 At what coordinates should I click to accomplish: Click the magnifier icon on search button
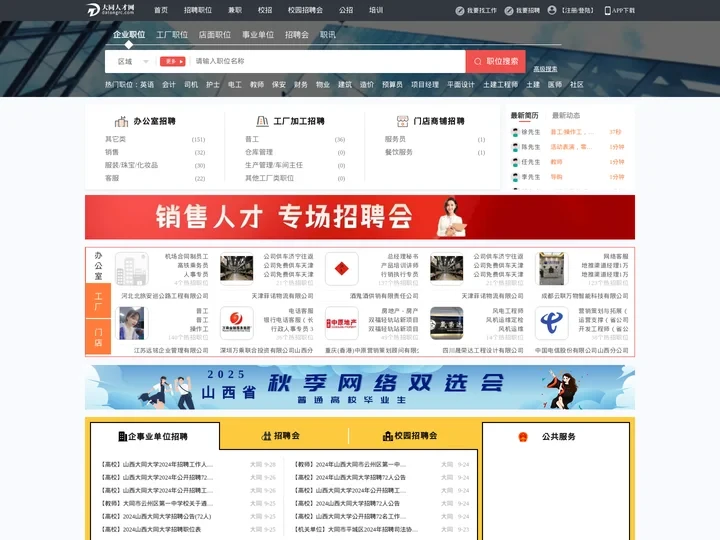pyautogui.click(x=478, y=62)
